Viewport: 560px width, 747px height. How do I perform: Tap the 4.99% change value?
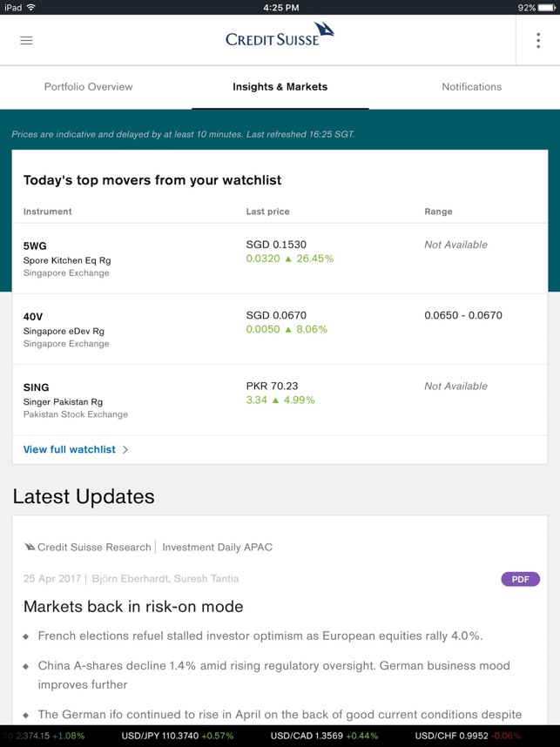click(300, 400)
